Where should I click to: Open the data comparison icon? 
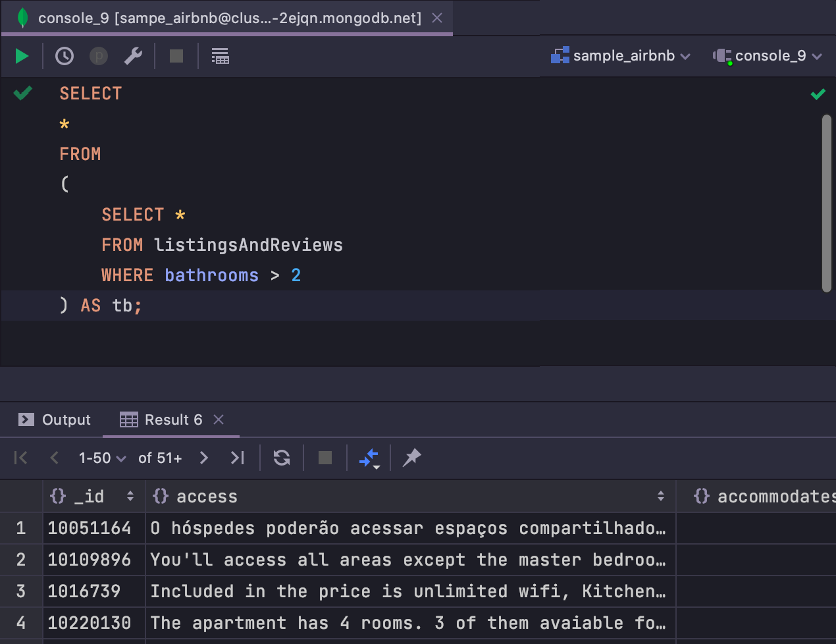coord(369,457)
